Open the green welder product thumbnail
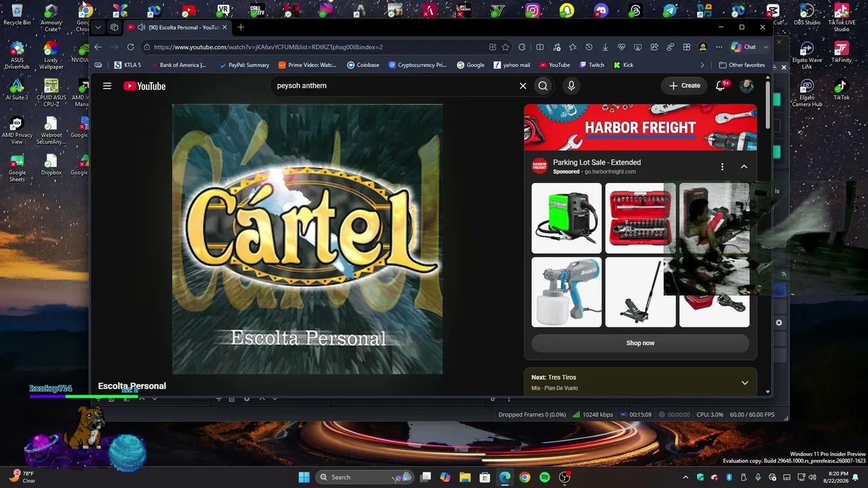 coord(566,218)
